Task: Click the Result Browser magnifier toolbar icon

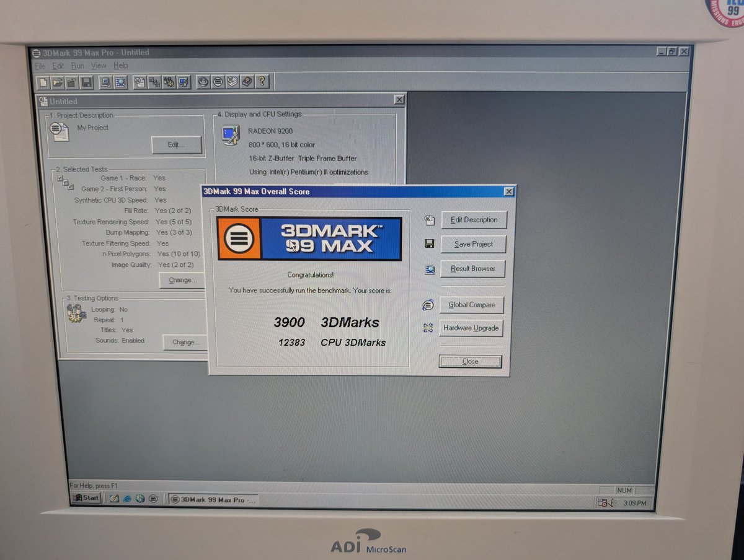Action: 120,82
